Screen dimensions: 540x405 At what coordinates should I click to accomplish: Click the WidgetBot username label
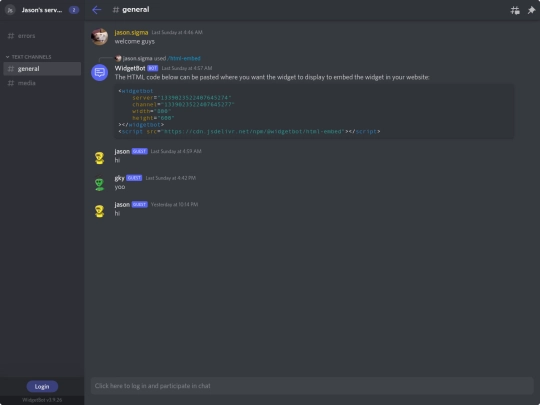coord(130,68)
